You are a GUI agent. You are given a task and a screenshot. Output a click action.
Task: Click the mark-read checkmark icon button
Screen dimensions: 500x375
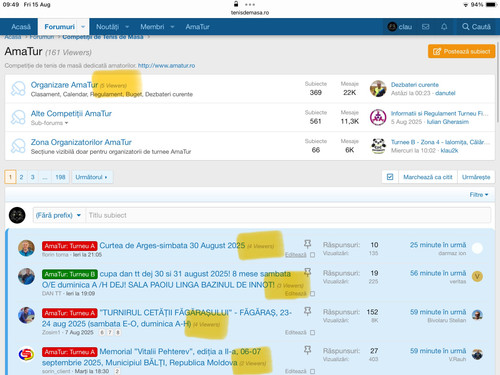tap(390, 177)
